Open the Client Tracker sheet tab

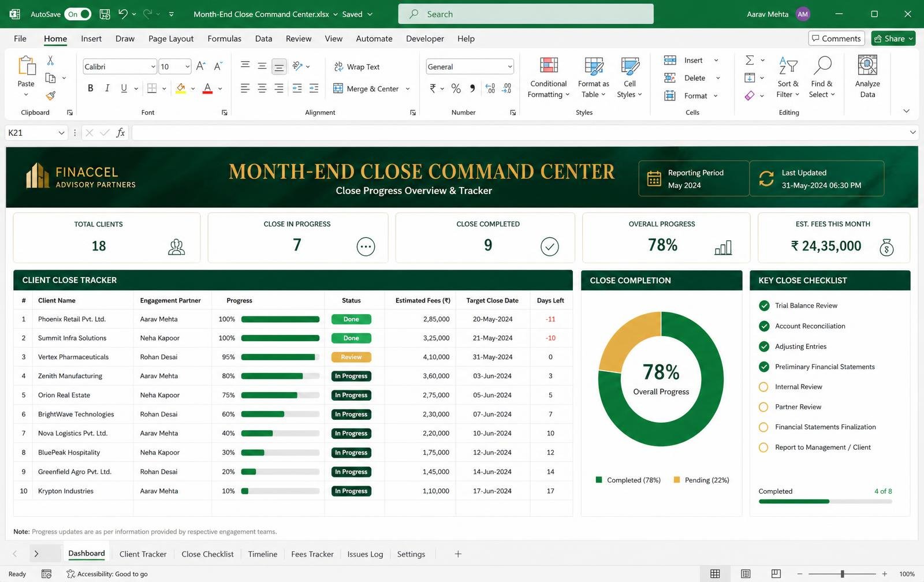[x=143, y=554]
